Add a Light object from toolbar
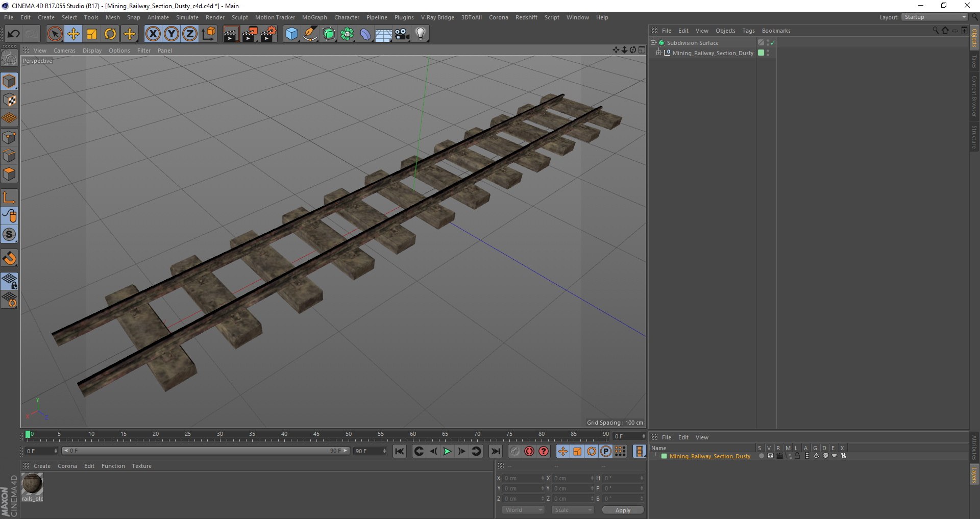The height and width of the screenshot is (519, 980). 421,34
